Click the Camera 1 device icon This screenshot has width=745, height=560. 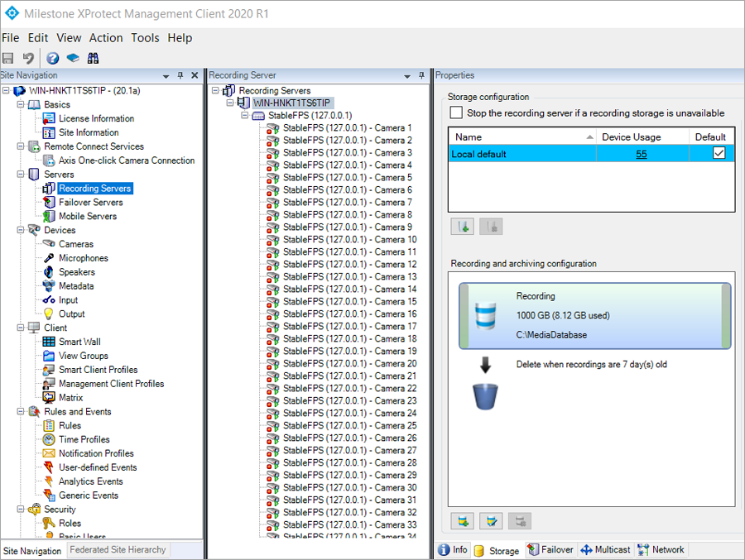pyautogui.click(x=272, y=128)
